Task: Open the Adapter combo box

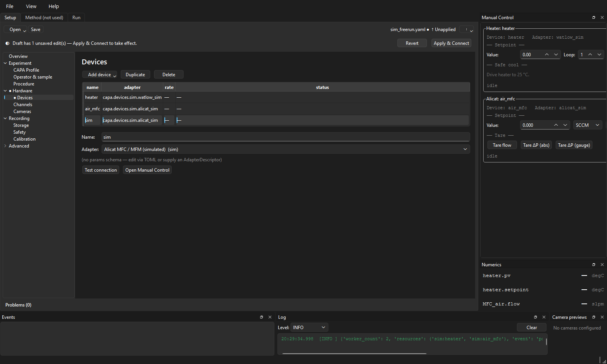Action: click(286, 149)
